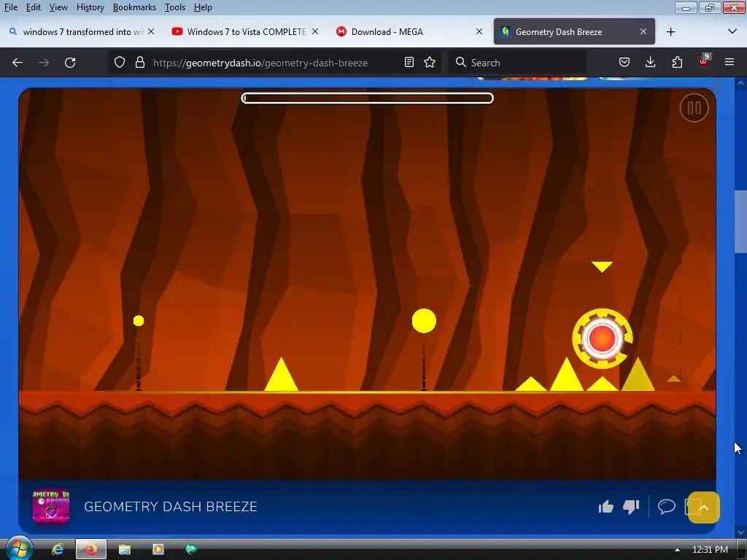
Task: Open Windows Explorer folder from taskbar
Action: point(124,550)
